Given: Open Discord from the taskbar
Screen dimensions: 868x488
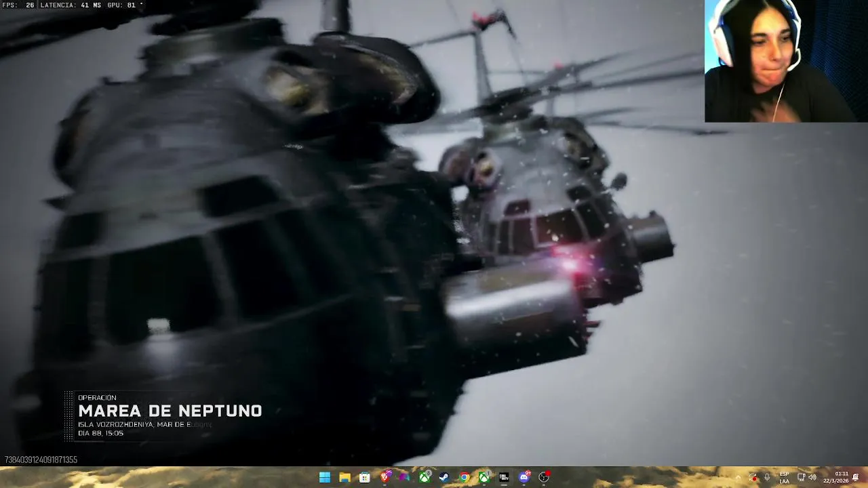Looking at the screenshot, I should click(524, 477).
